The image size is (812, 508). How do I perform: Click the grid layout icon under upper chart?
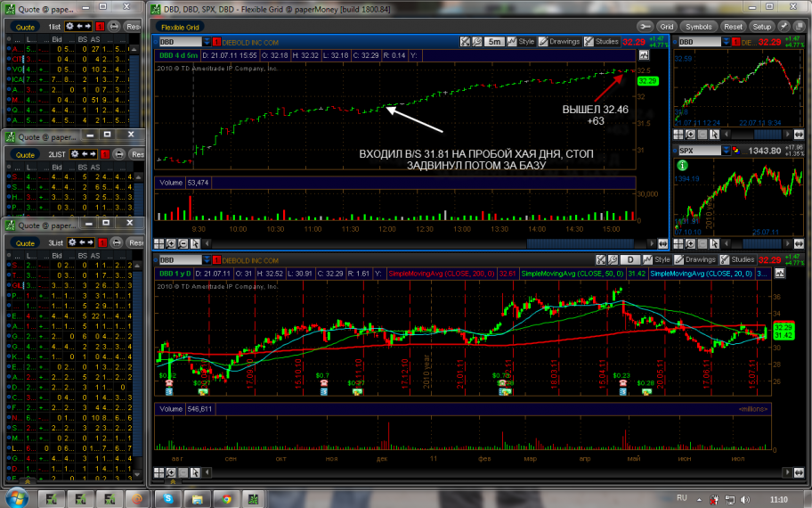(x=159, y=243)
